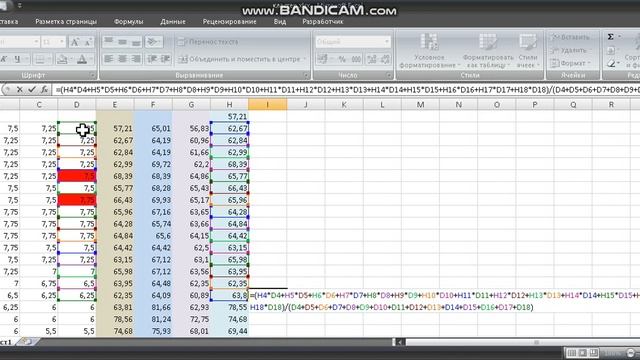This screenshot has height=360, width=640.
Task: Click the Fill Color bucket icon
Action: [62, 60]
